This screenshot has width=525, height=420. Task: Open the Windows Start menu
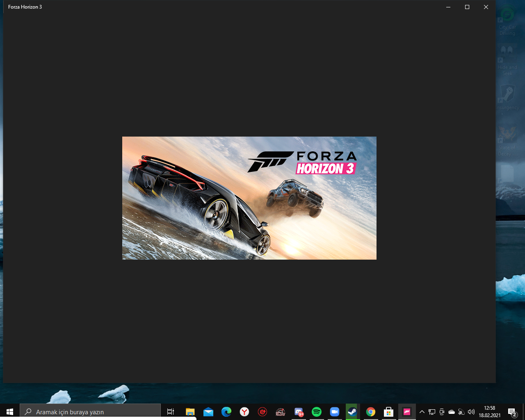pos(10,412)
